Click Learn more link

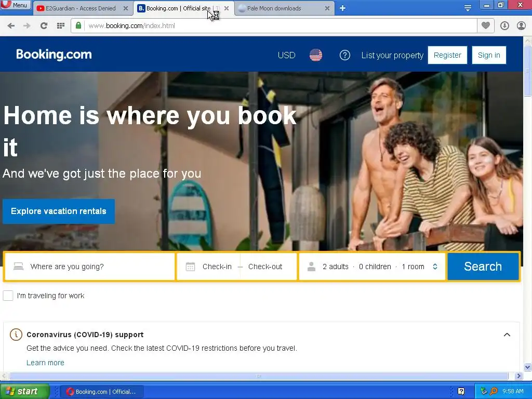pos(46,363)
